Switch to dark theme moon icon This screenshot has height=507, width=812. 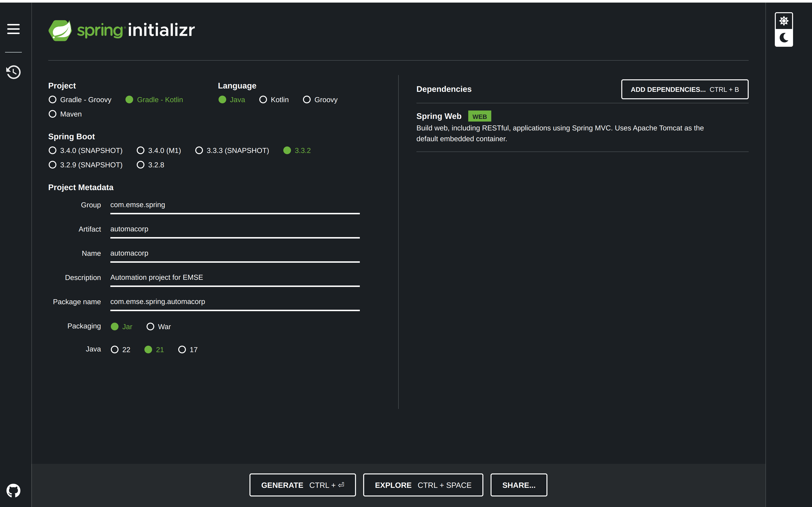(784, 38)
